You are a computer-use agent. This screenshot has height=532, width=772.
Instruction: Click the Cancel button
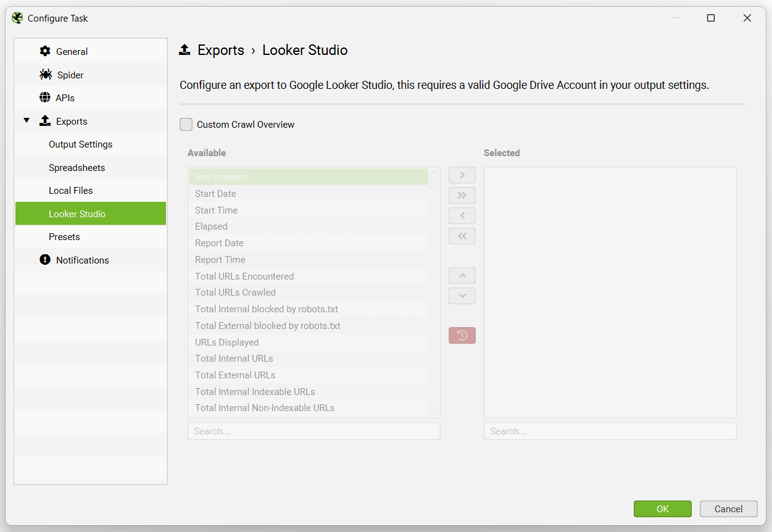point(728,509)
